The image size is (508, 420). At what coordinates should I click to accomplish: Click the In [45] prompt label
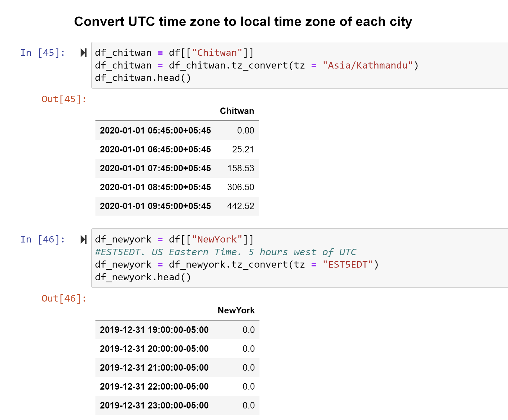tap(43, 53)
